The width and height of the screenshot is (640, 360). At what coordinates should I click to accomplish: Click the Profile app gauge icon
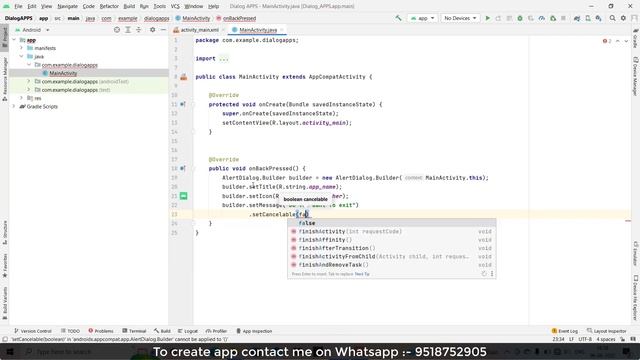click(542, 18)
